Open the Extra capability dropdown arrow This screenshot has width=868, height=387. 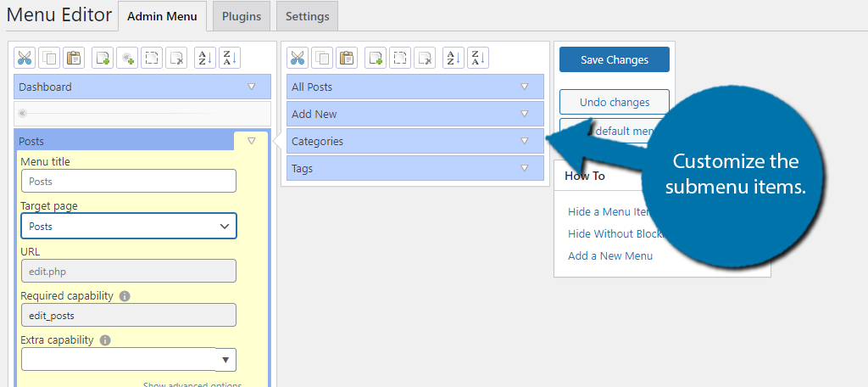[225, 360]
